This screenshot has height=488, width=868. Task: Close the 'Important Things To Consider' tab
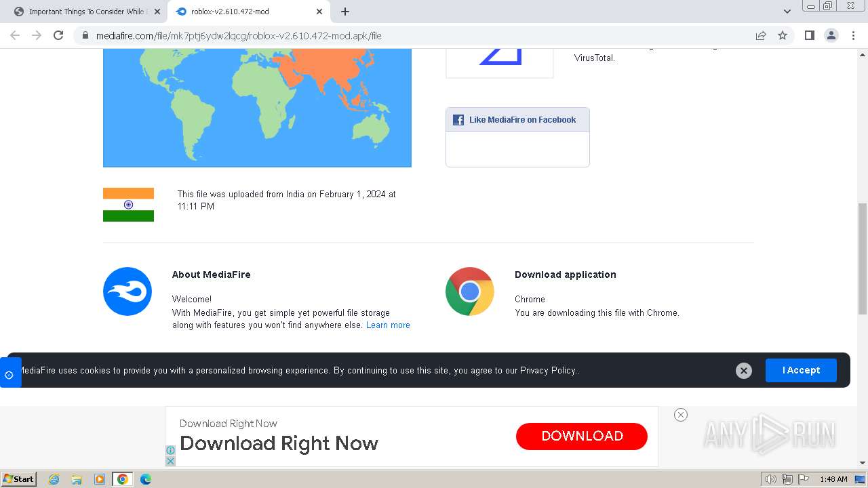coord(157,12)
